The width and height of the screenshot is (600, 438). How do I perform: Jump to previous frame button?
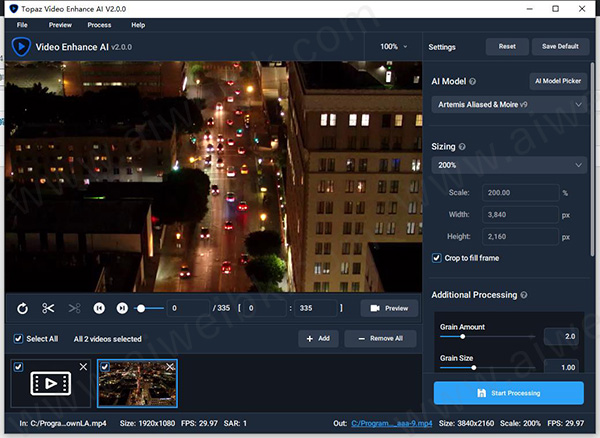[99, 308]
